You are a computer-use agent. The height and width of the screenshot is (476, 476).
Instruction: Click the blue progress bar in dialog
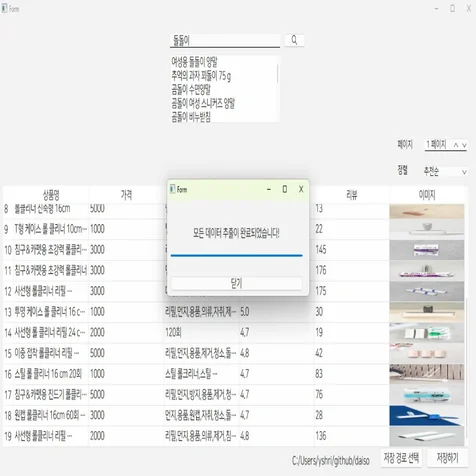(236, 255)
